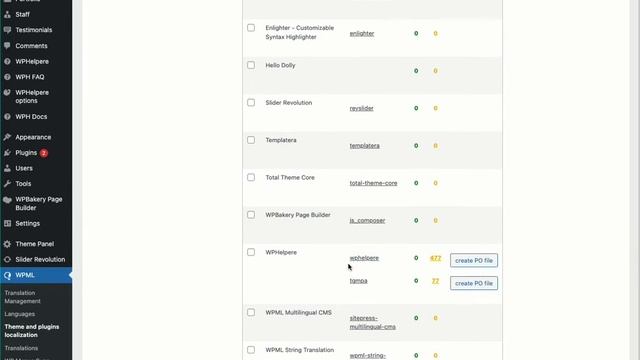The image size is (640, 360).
Task: Create PO file for tgmpa domain
Action: pos(474,283)
